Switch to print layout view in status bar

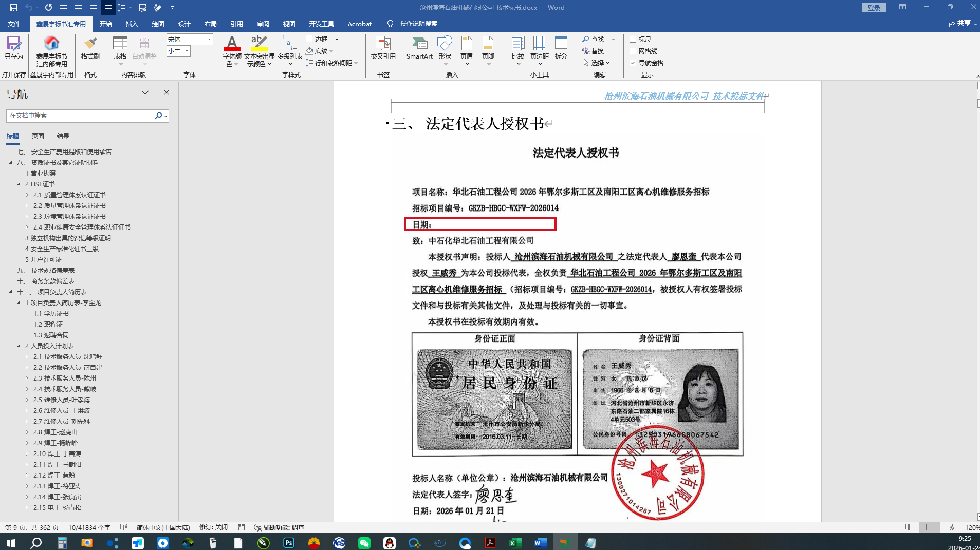coord(930,527)
